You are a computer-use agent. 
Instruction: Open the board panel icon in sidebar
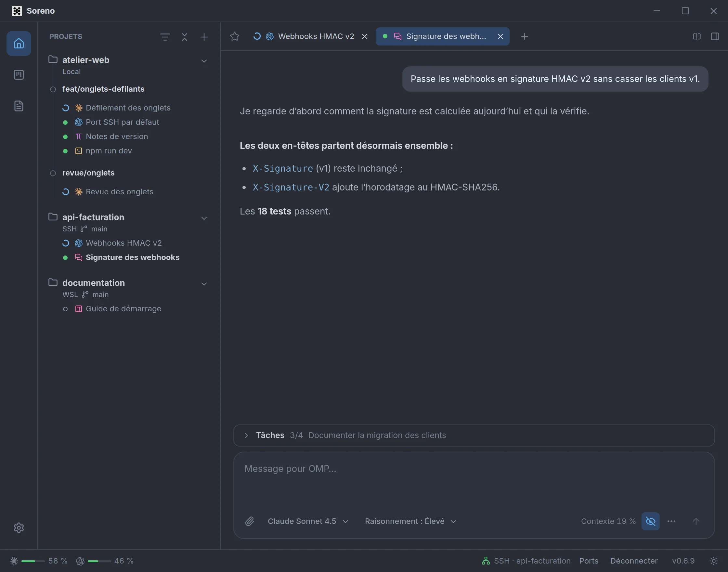[19, 75]
